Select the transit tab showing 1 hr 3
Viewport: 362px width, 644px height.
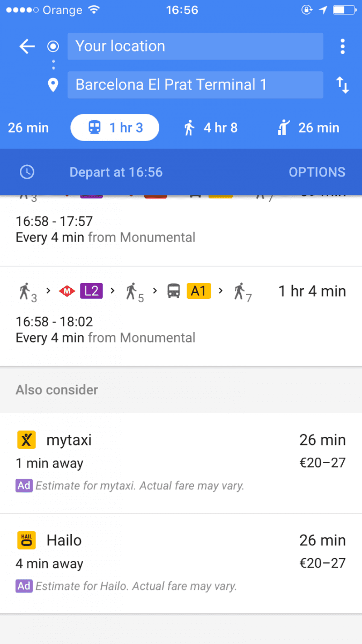[x=115, y=128]
